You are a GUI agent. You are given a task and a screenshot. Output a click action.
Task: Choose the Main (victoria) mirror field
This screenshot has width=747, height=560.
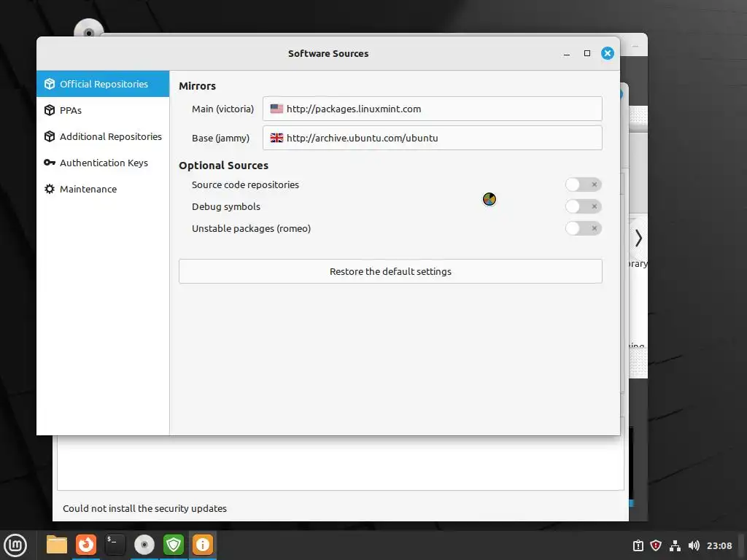click(x=432, y=109)
